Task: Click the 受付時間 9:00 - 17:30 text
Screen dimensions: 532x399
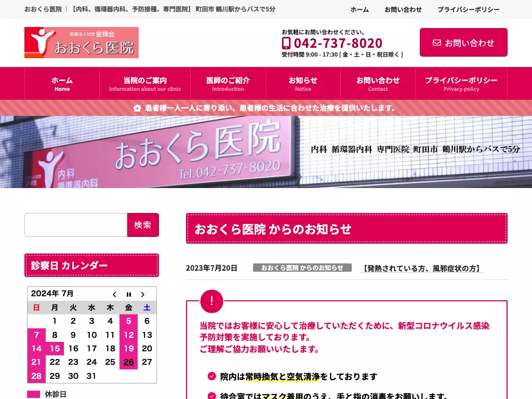Action: pos(342,55)
